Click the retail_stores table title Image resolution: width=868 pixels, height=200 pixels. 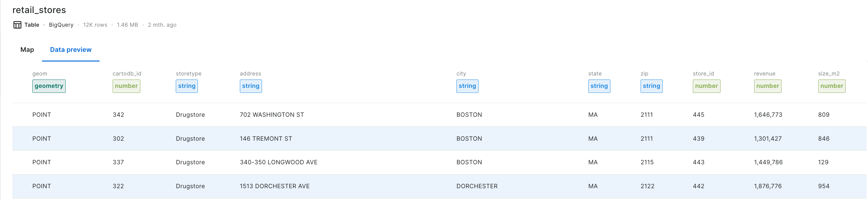coord(39,10)
